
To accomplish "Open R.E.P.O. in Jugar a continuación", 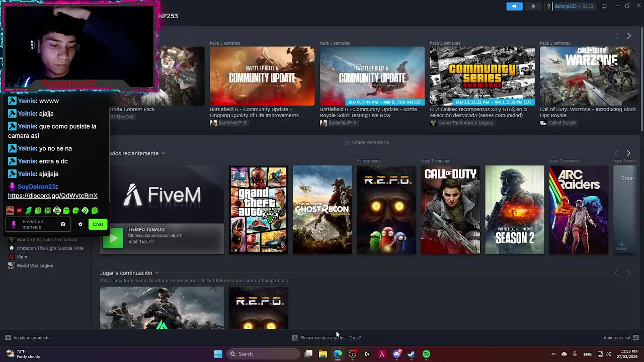I will pyautogui.click(x=258, y=308).
